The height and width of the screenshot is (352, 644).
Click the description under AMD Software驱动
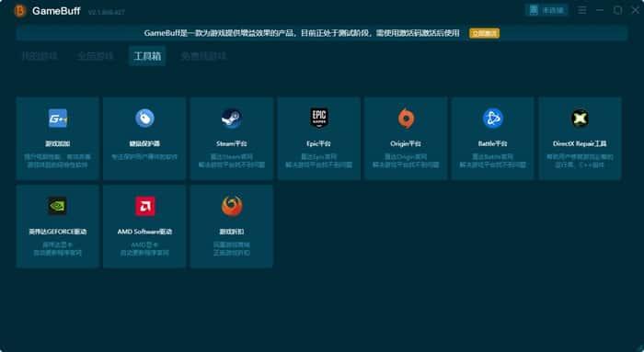pos(144,249)
